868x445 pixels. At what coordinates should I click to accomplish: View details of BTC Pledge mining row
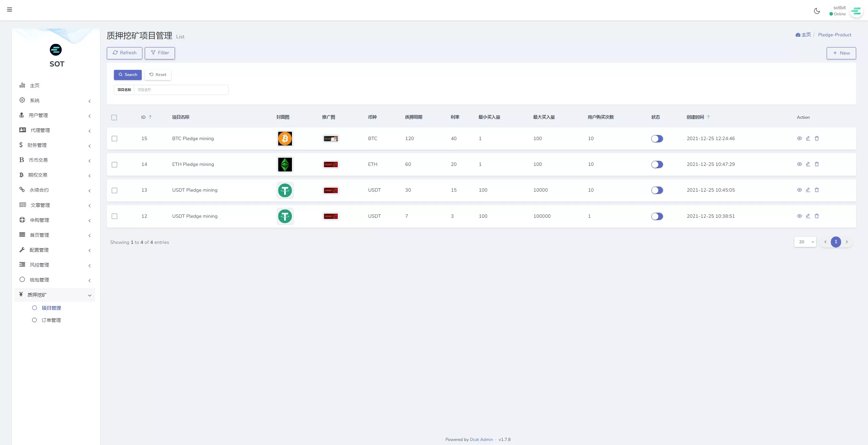pyautogui.click(x=799, y=138)
